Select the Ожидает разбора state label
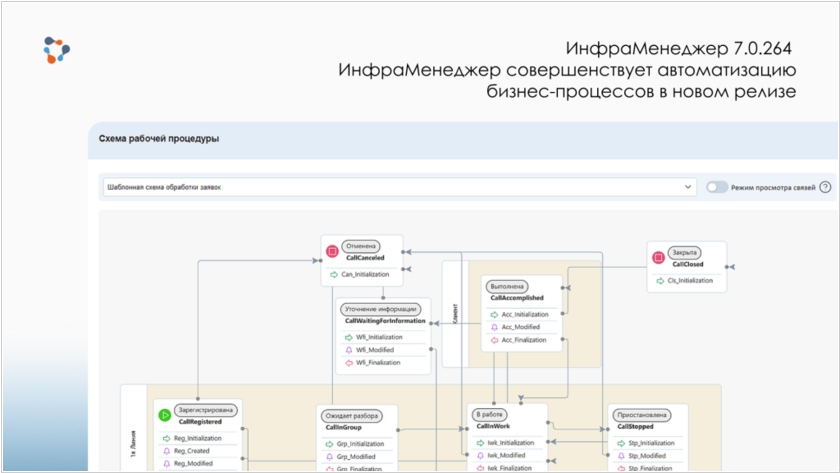 point(351,415)
